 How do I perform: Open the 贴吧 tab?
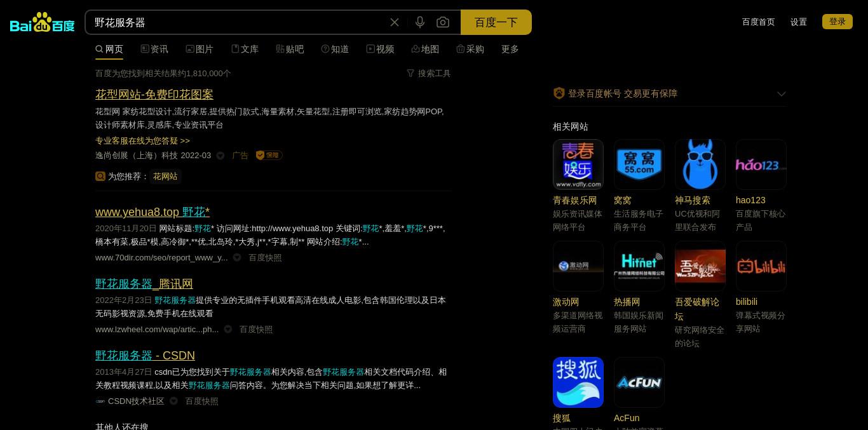point(290,49)
